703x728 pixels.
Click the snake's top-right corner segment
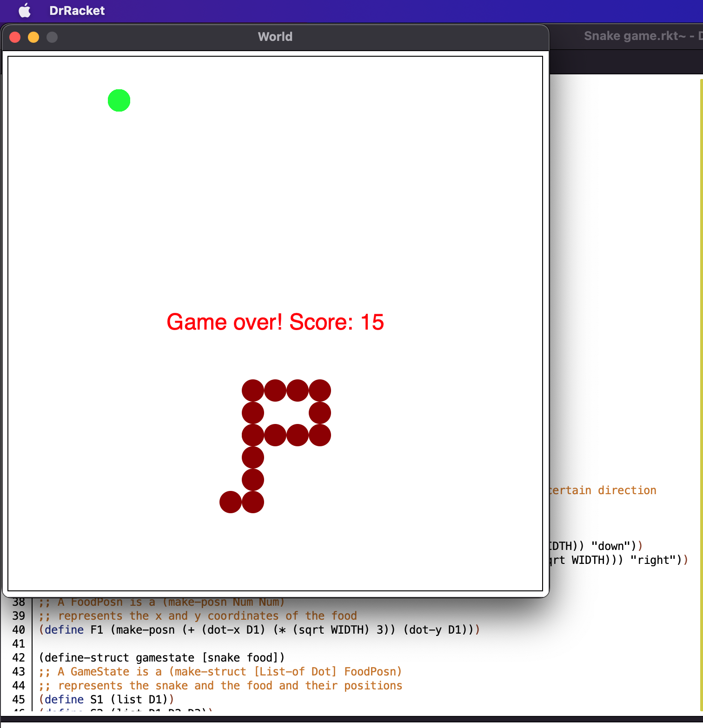click(320, 390)
